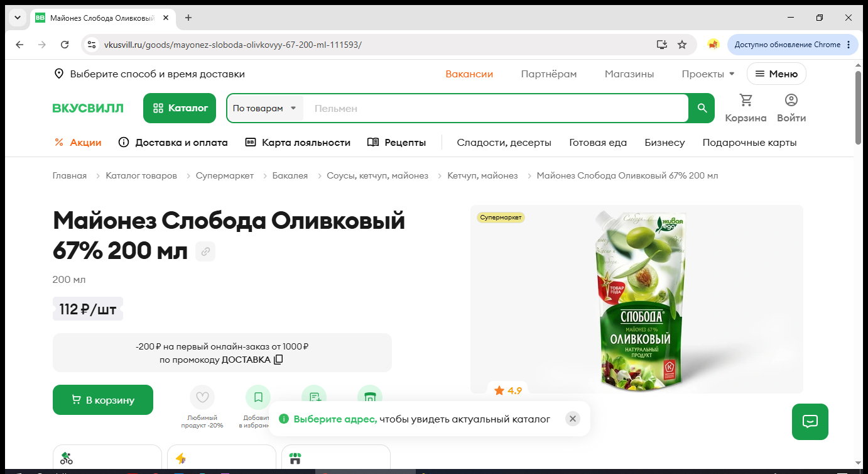868x474 pixels.
Task: Open the Каталог button
Action: [x=180, y=108]
